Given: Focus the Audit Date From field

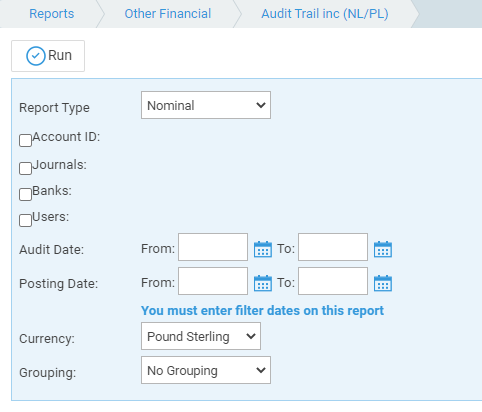Looking at the screenshot, I should click(213, 247).
